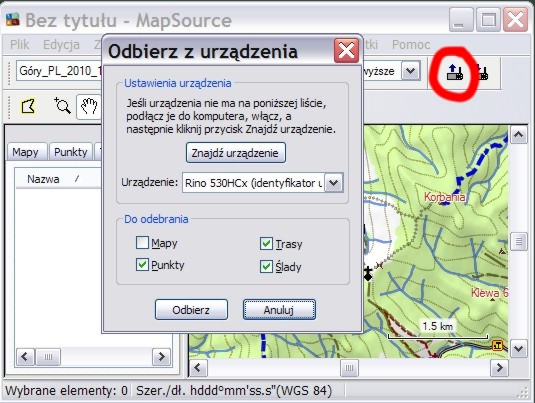Viewport: 535px width, 403px height.
Task: Maximize the MapSource window
Action: [x=488, y=20]
